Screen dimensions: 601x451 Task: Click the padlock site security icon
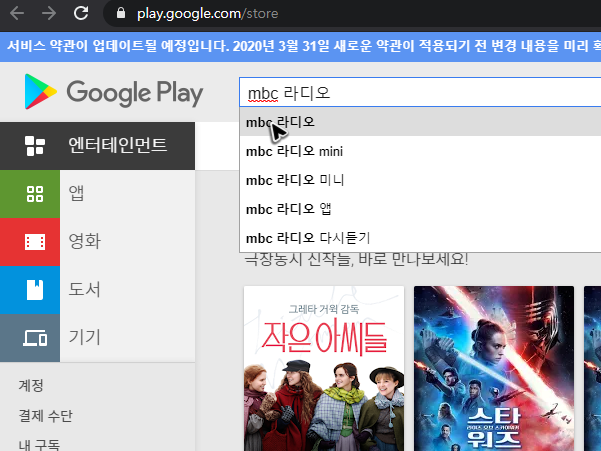121,13
